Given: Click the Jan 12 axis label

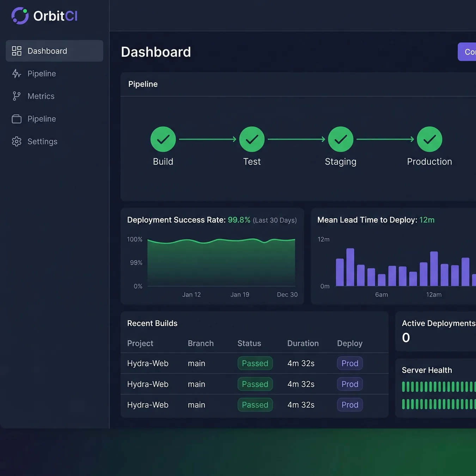Looking at the screenshot, I should (191, 295).
